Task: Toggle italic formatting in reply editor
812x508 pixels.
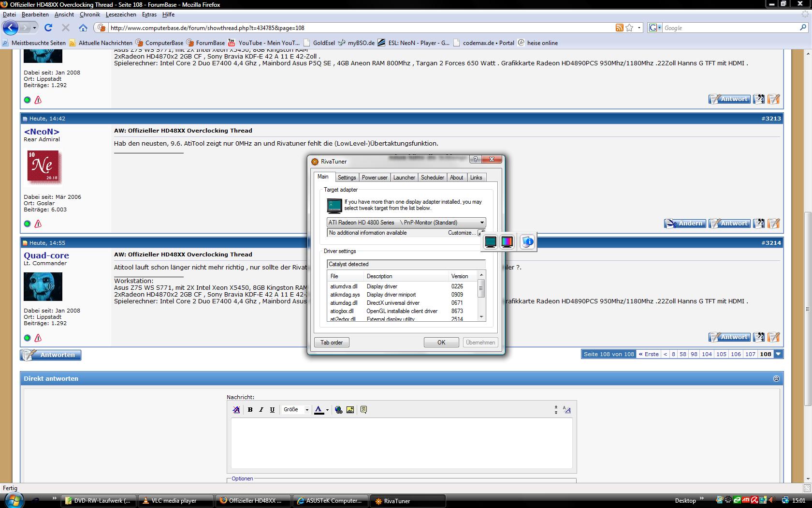Action: (261, 410)
